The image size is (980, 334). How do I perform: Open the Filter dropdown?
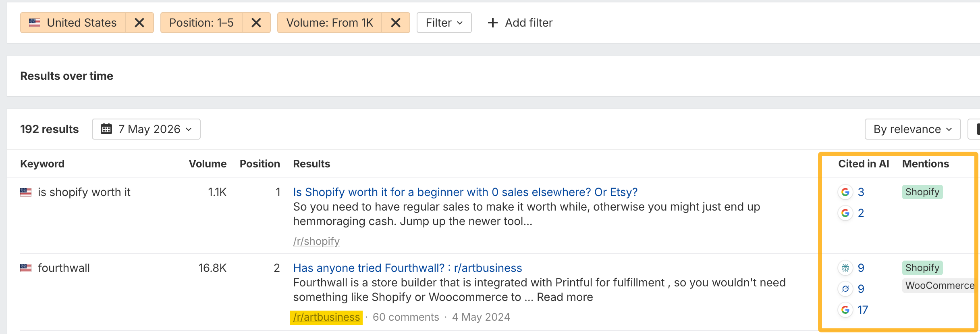444,23
